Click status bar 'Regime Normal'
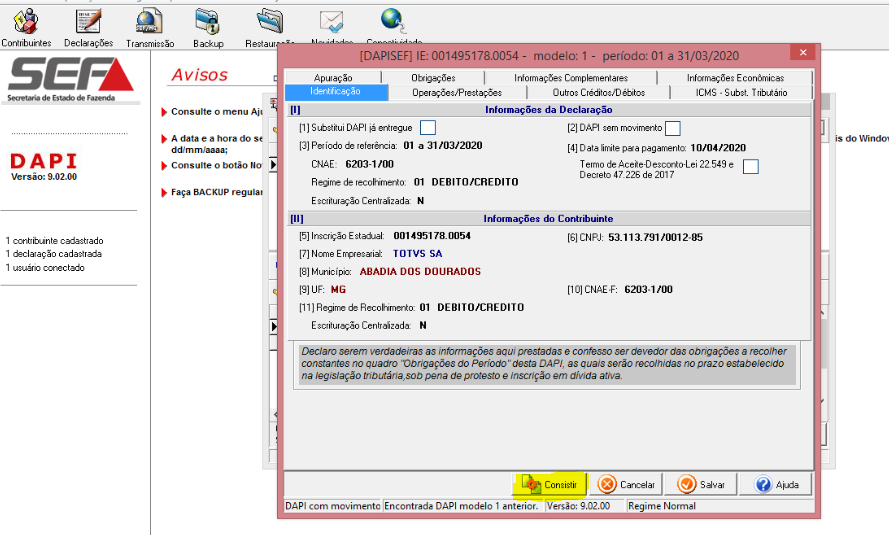The height and width of the screenshot is (535, 889). (x=662, y=506)
